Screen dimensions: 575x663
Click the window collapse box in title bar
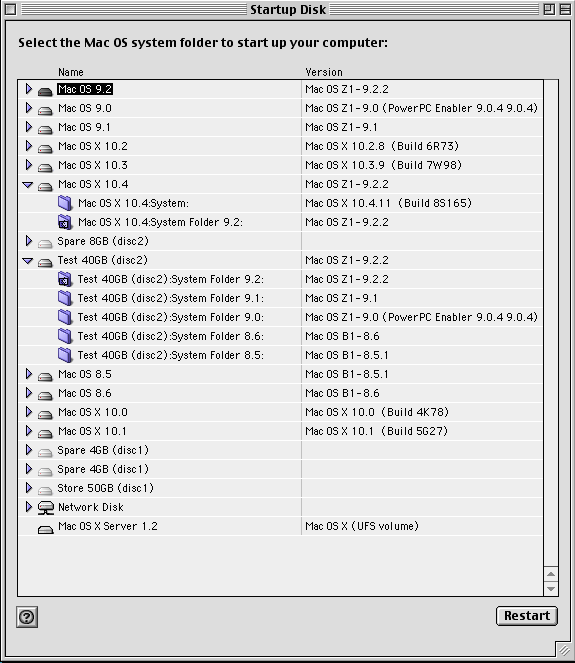click(x=565, y=9)
